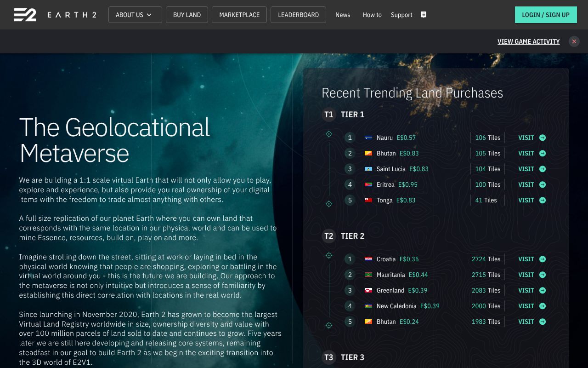Click the Tonga flag icon

[x=368, y=200]
